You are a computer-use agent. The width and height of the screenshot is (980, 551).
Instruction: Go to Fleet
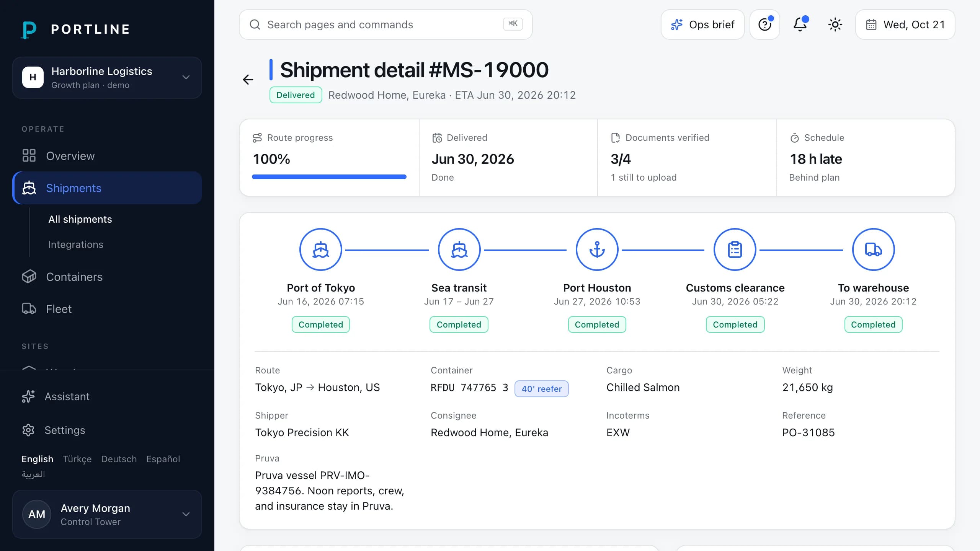tap(107, 309)
